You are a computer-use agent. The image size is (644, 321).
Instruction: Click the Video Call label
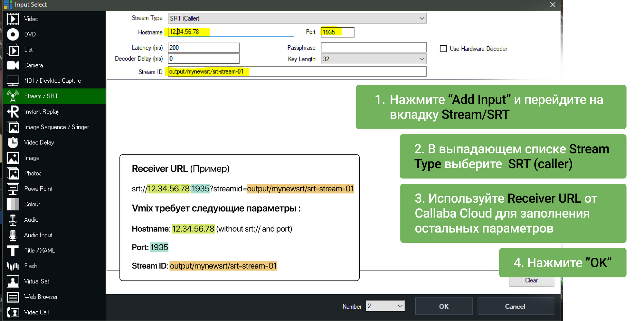tap(36, 312)
